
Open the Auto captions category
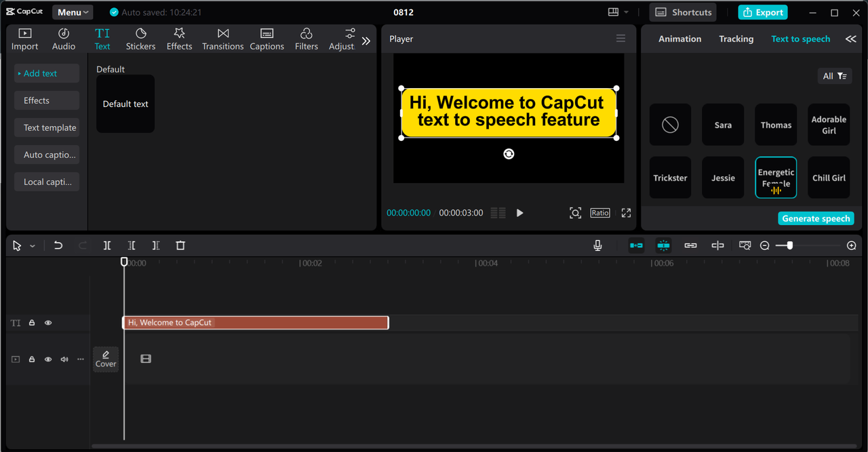pos(47,155)
